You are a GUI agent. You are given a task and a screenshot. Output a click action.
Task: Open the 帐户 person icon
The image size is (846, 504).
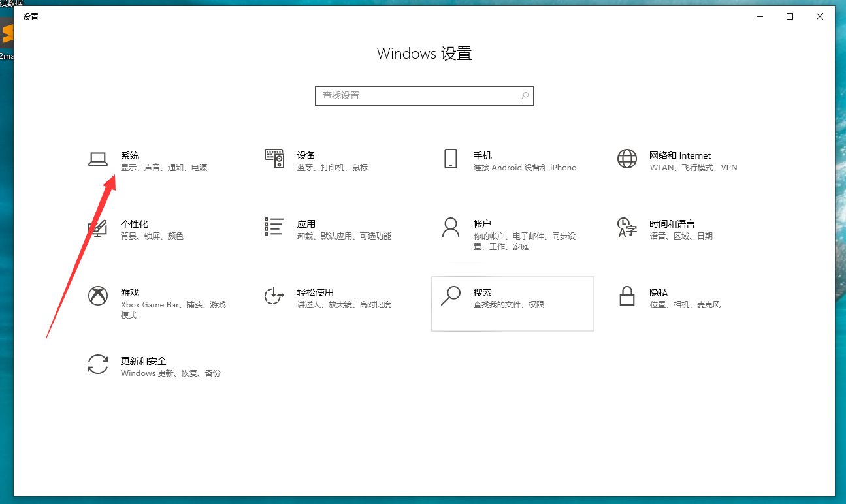click(x=451, y=227)
